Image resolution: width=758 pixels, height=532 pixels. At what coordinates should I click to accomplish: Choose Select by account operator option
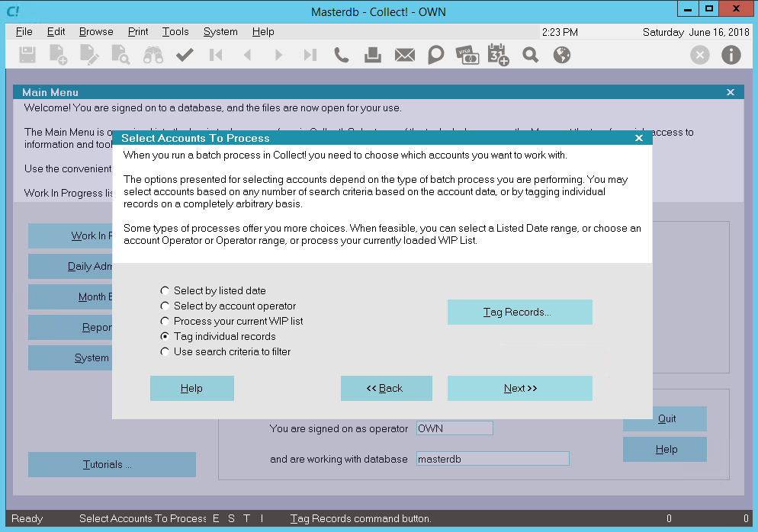point(228,306)
